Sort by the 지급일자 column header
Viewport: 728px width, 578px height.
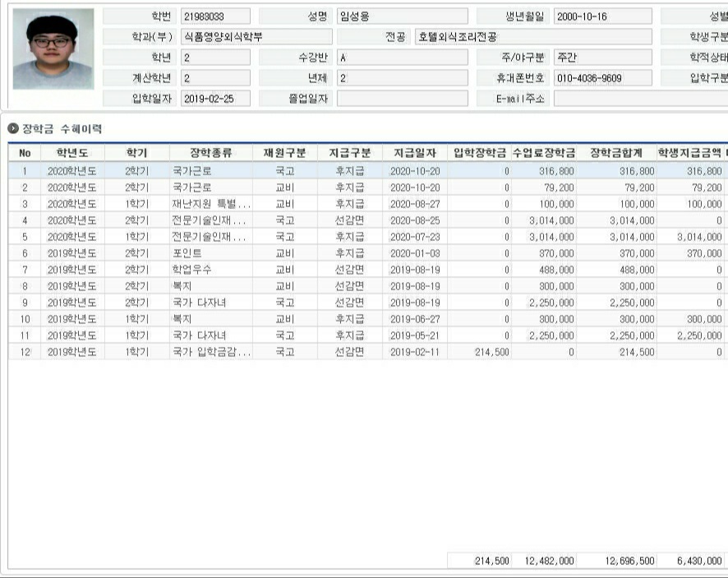415,153
